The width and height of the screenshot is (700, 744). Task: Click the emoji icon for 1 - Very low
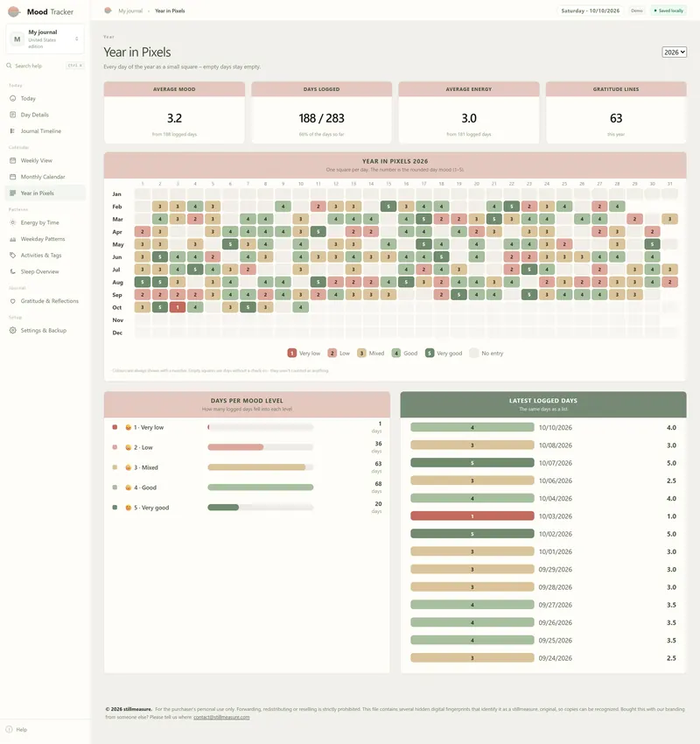tap(128, 427)
